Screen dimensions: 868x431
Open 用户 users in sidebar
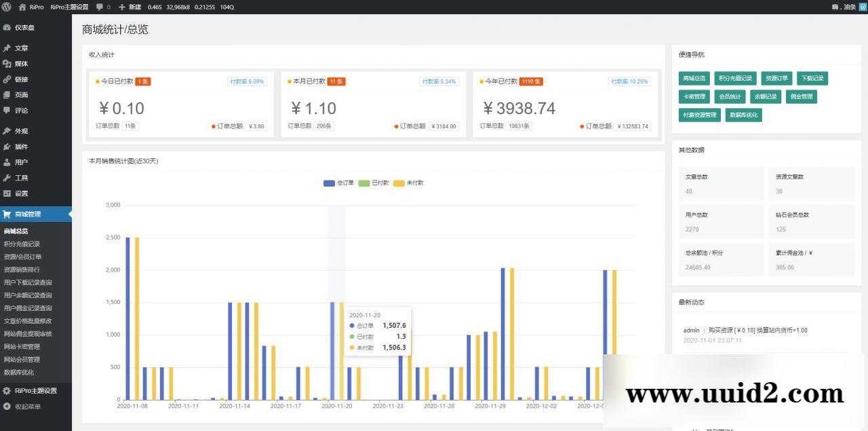21,162
